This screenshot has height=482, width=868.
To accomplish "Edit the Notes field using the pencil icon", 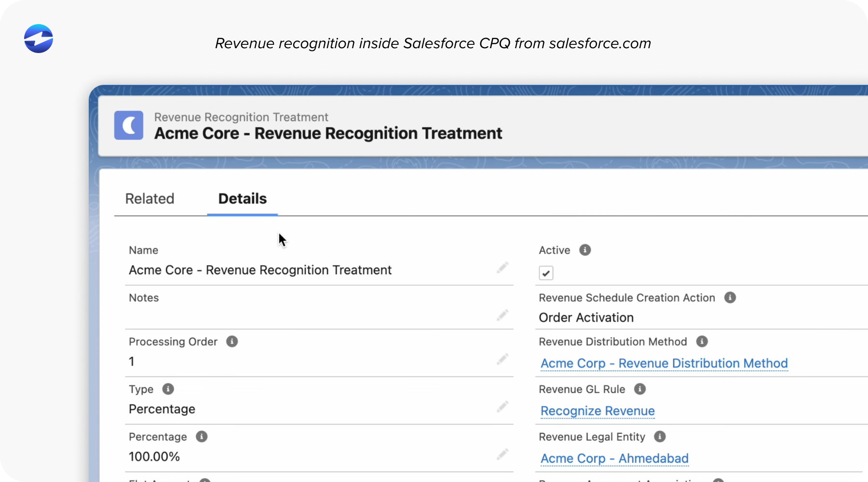I will coord(502,315).
